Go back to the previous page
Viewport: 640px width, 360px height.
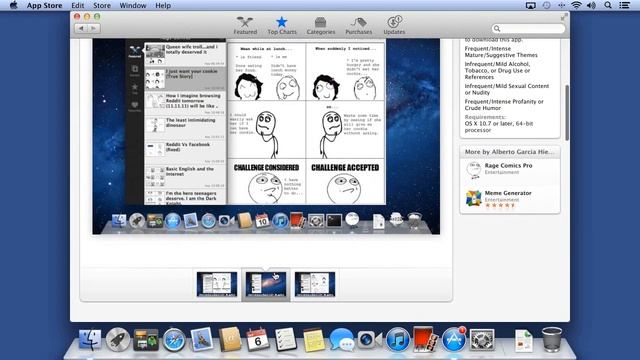(81, 28)
